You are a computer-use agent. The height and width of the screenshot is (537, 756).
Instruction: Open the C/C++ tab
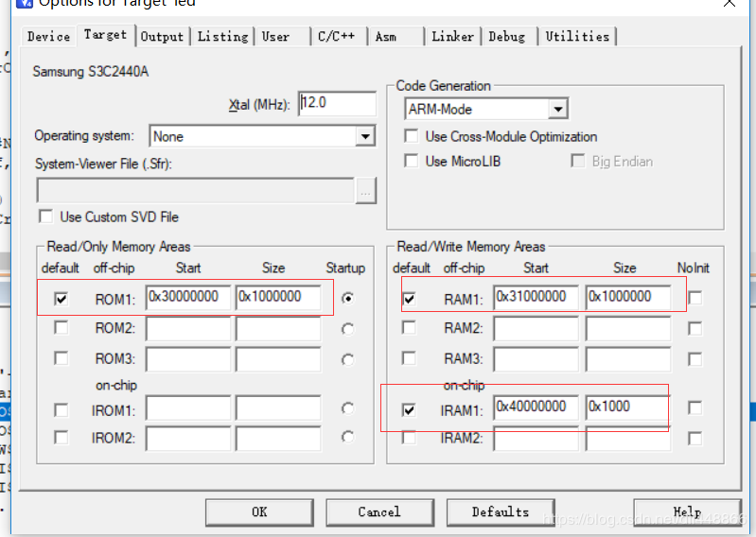click(x=339, y=37)
